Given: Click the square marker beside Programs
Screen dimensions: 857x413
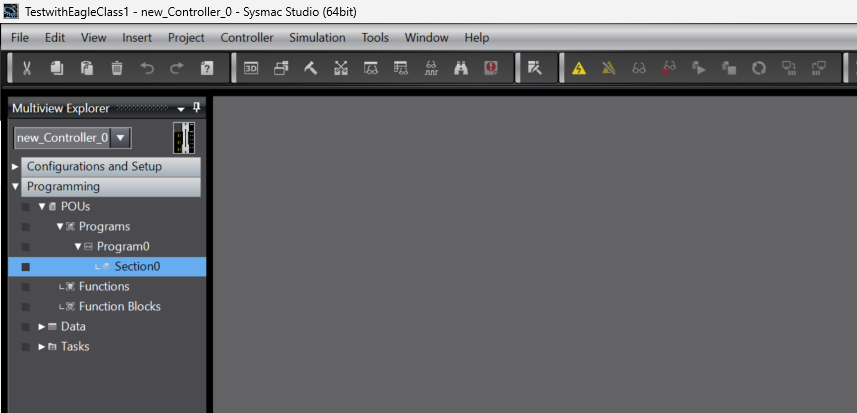Looking at the screenshot, I should tap(26, 227).
